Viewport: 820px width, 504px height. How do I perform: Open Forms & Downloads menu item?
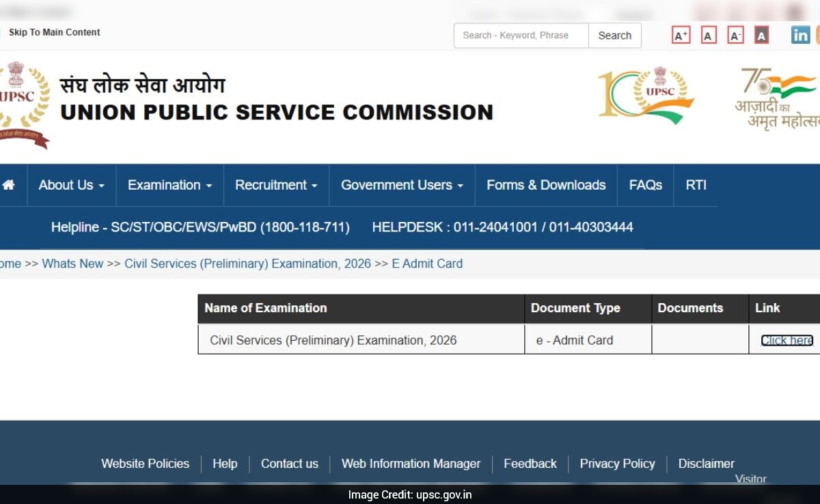pos(546,185)
